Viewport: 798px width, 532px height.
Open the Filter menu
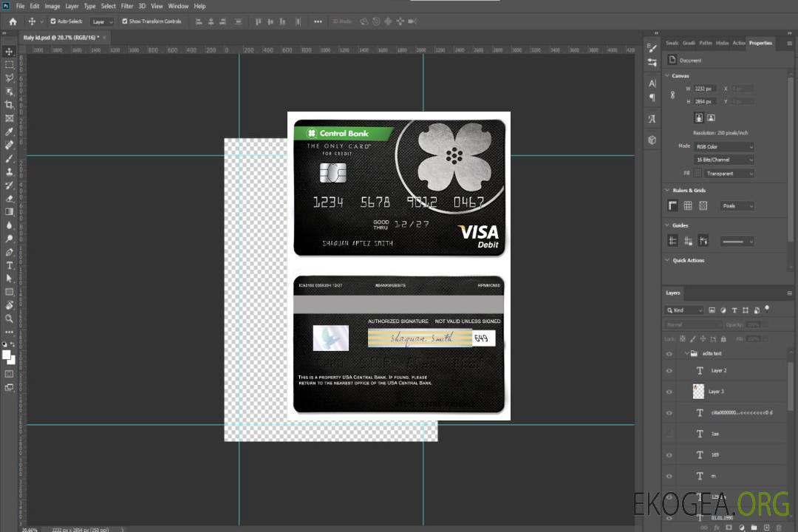[127, 6]
